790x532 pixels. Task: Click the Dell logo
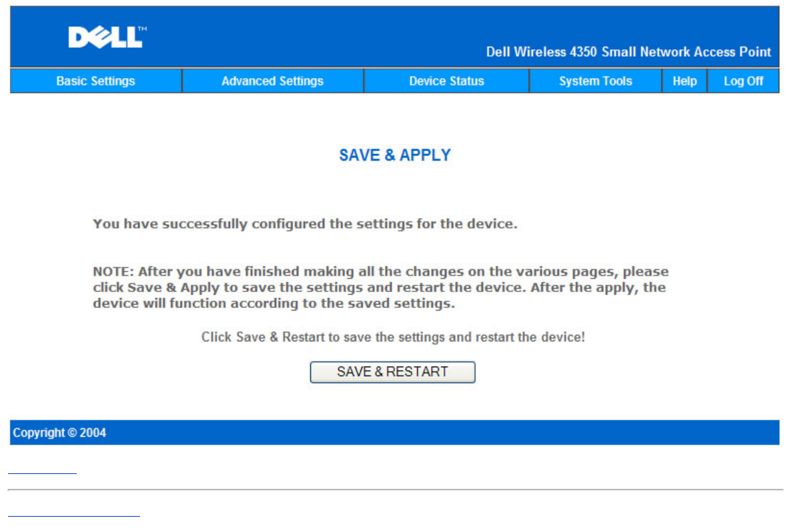coord(107,37)
